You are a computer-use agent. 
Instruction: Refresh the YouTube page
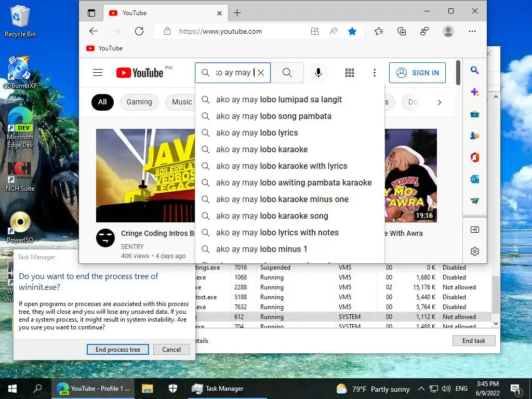point(139,31)
